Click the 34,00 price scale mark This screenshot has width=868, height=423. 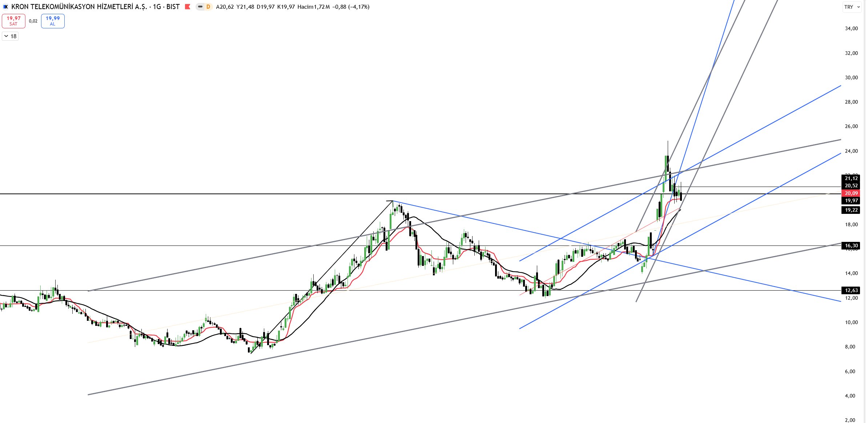point(851,28)
